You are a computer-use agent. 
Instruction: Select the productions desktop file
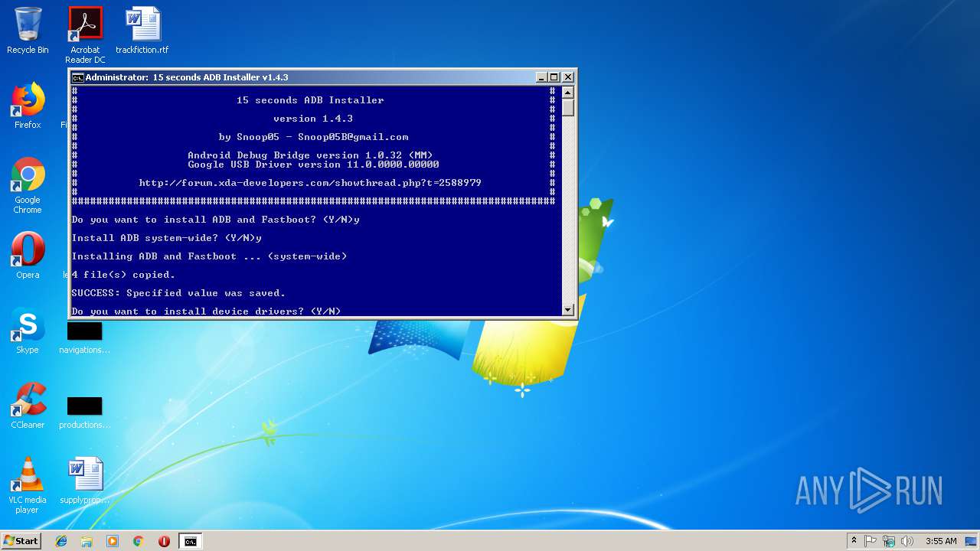84,412
